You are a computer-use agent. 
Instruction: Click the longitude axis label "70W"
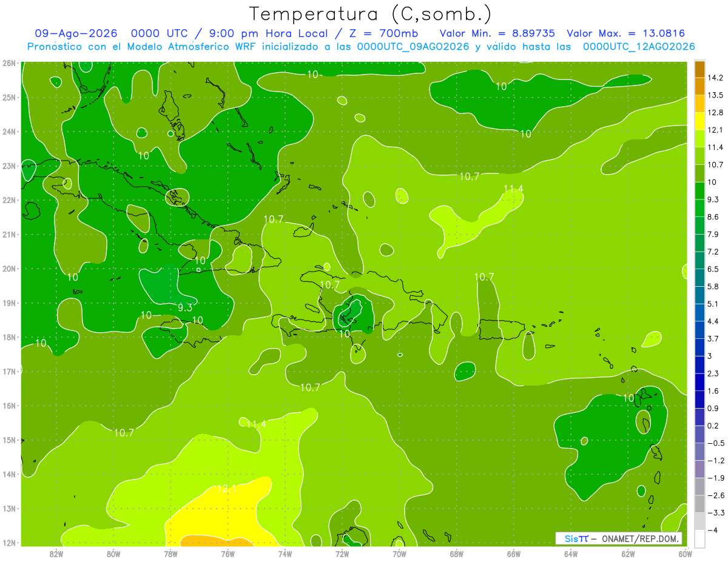click(399, 554)
